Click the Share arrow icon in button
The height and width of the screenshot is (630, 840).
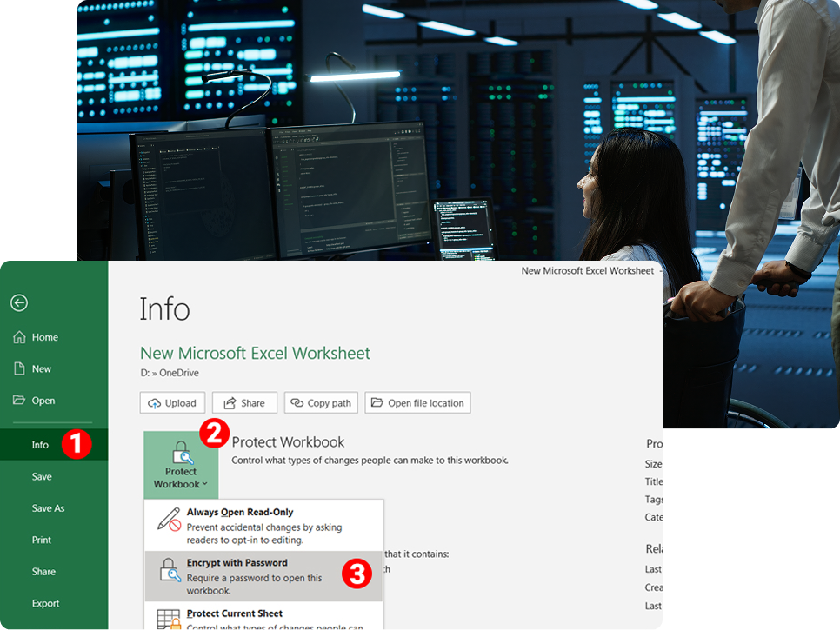(x=230, y=403)
